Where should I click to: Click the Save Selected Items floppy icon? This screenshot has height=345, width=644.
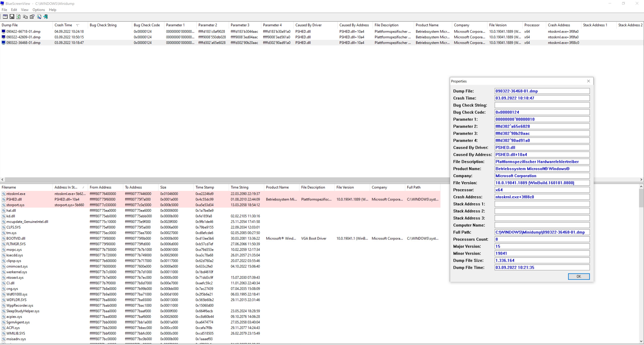click(x=12, y=17)
